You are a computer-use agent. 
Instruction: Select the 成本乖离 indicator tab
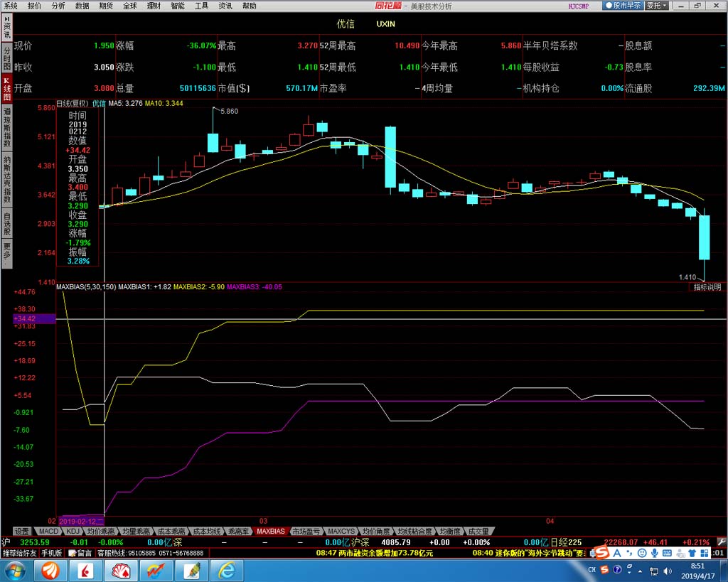[171, 532]
